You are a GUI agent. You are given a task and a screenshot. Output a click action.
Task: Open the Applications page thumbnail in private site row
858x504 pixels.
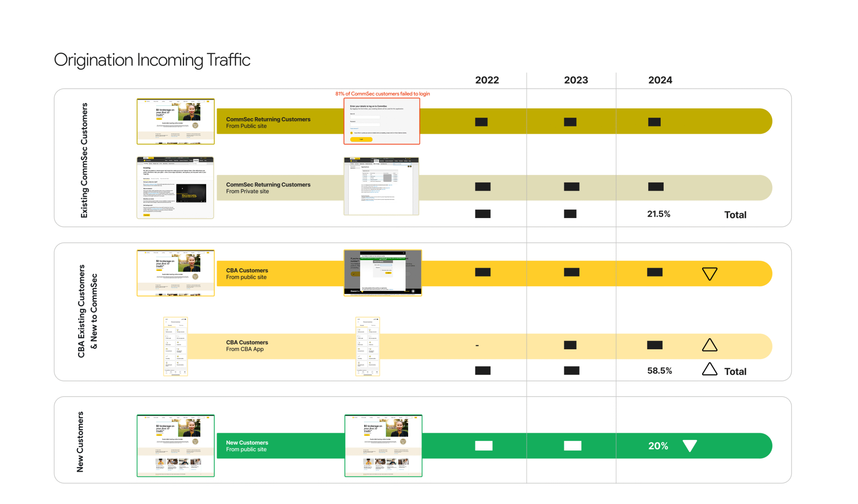pyautogui.click(x=381, y=186)
